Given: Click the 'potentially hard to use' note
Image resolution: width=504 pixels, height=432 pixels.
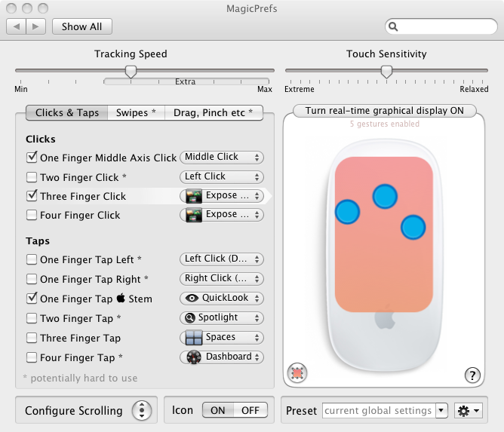Looking at the screenshot, I should (x=81, y=378).
